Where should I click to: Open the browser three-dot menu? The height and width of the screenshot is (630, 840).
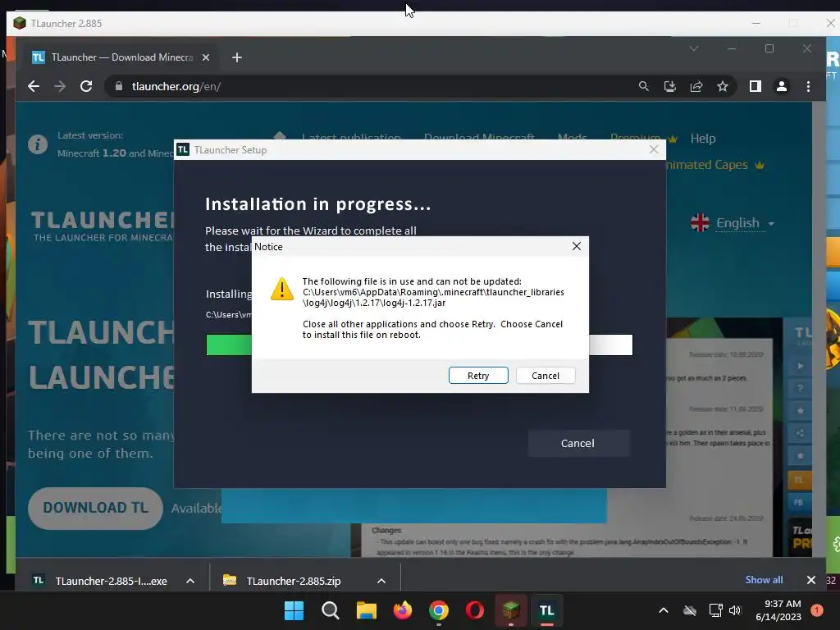(808, 86)
